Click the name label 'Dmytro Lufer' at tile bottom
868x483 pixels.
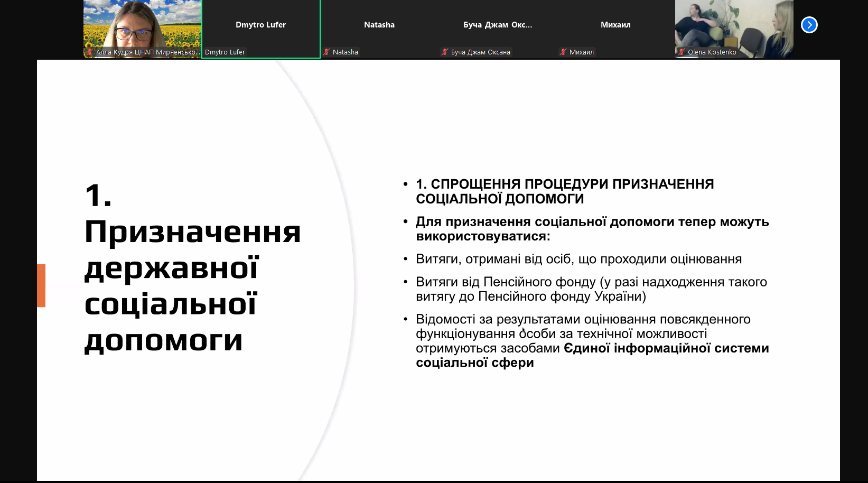(225, 52)
